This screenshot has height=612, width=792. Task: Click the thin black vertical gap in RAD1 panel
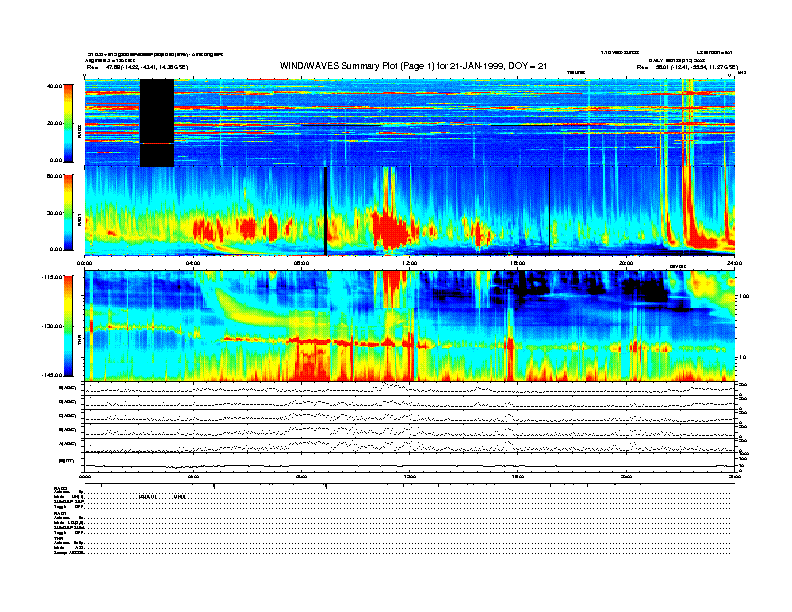325,211
